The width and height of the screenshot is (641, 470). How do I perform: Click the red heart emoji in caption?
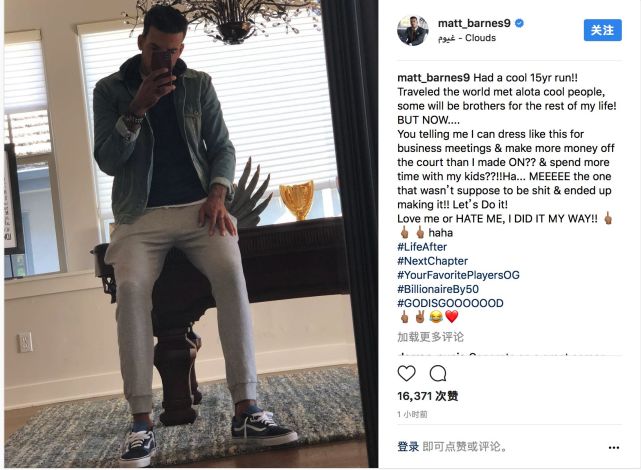[451, 317]
